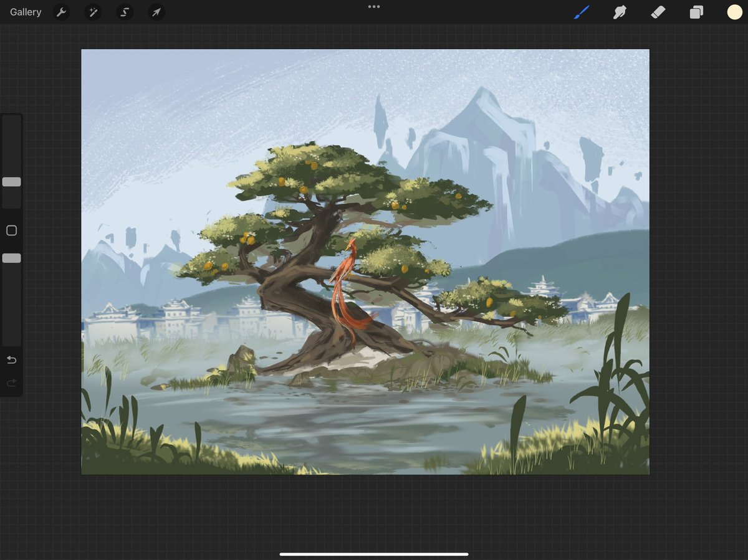Select the Paint brush tool
The width and height of the screenshot is (748, 560).
pos(582,12)
